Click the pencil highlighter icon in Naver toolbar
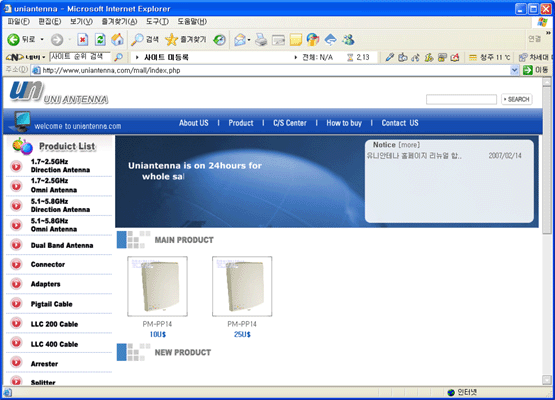 pos(389,57)
